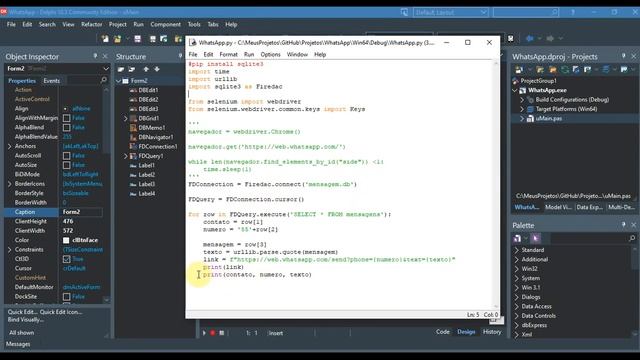Open the Options menu in WhatsApp.py window
This screenshot has height=360, width=640.
pos(270,54)
